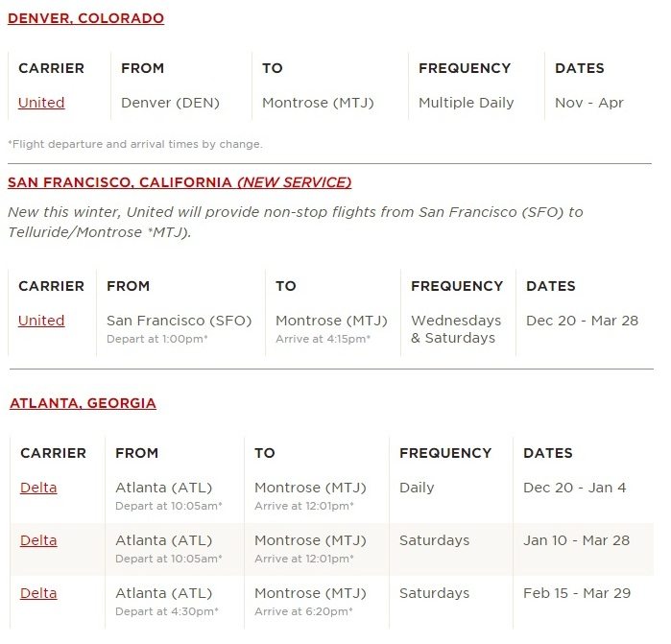Viewport: 671px width, 644px height.
Task: Open the Denver, Colorado heading link
Action: click(x=85, y=18)
